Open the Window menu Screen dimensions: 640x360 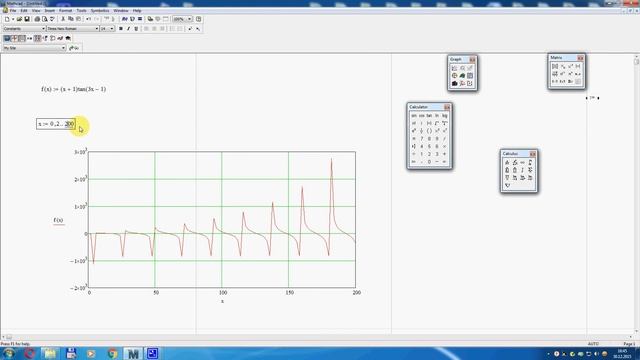(x=121, y=11)
